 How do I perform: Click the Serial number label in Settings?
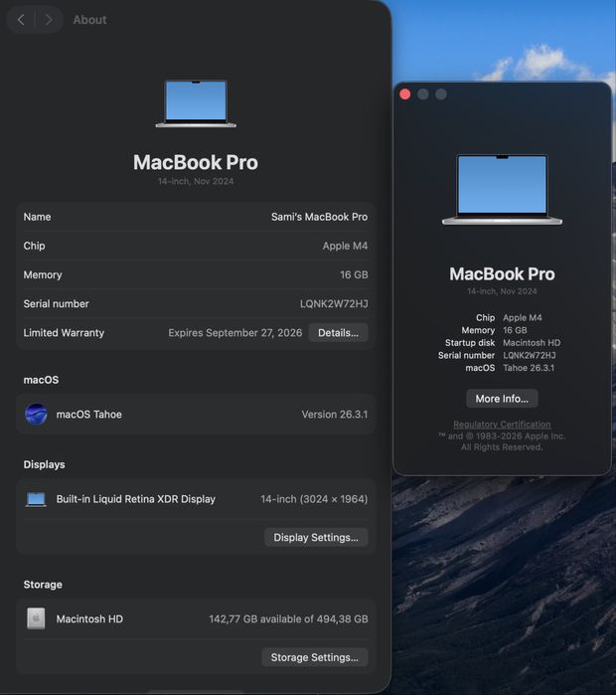tap(57, 303)
